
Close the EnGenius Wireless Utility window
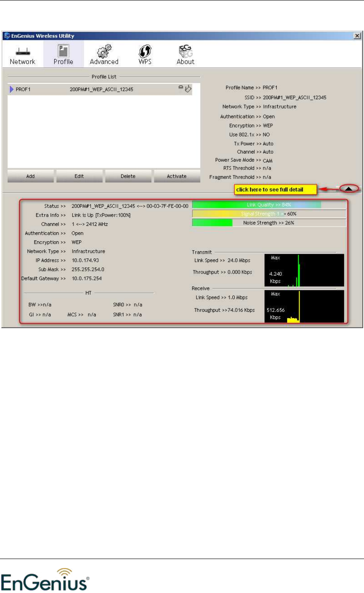[357, 36]
